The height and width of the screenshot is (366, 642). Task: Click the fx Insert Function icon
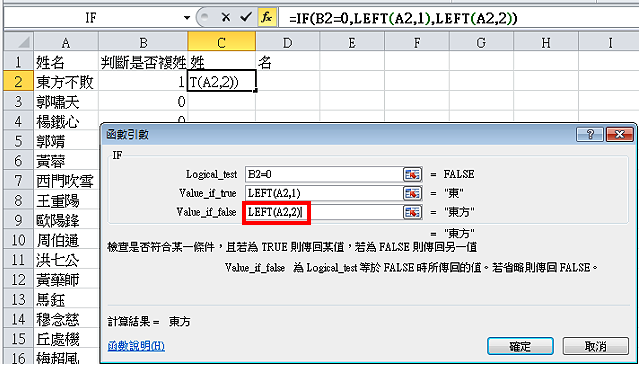pyautogui.click(x=267, y=17)
